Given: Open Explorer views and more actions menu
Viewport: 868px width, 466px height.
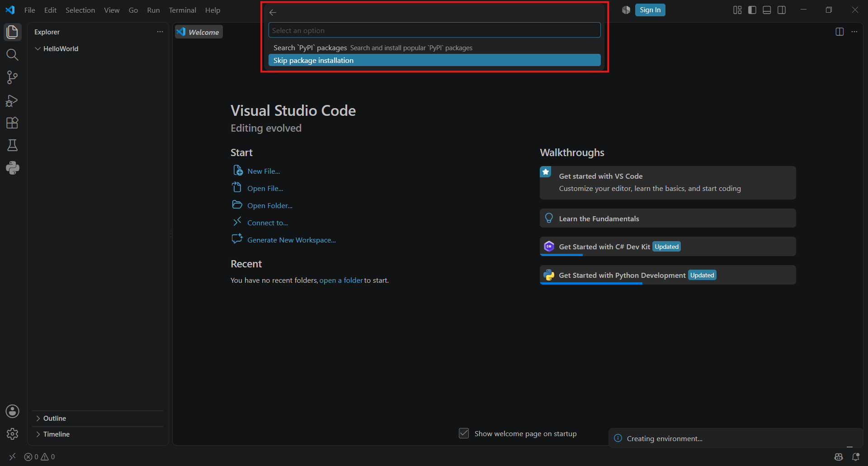Looking at the screenshot, I should point(160,32).
